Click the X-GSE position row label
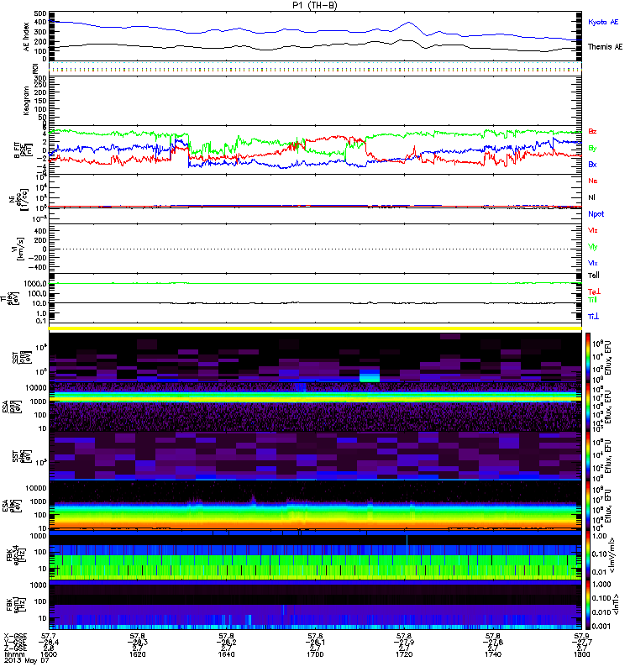The width and height of the screenshot is (630, 672). [x=15, y=637]
